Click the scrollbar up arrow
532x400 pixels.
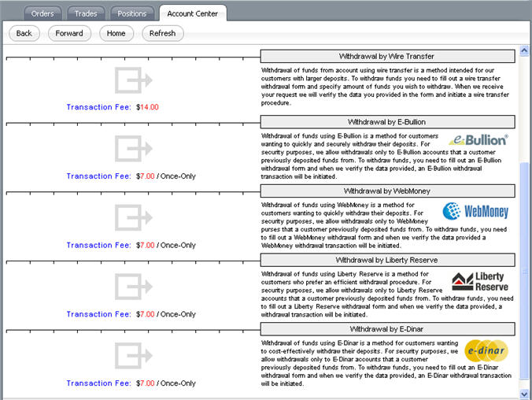click(524, 51)
